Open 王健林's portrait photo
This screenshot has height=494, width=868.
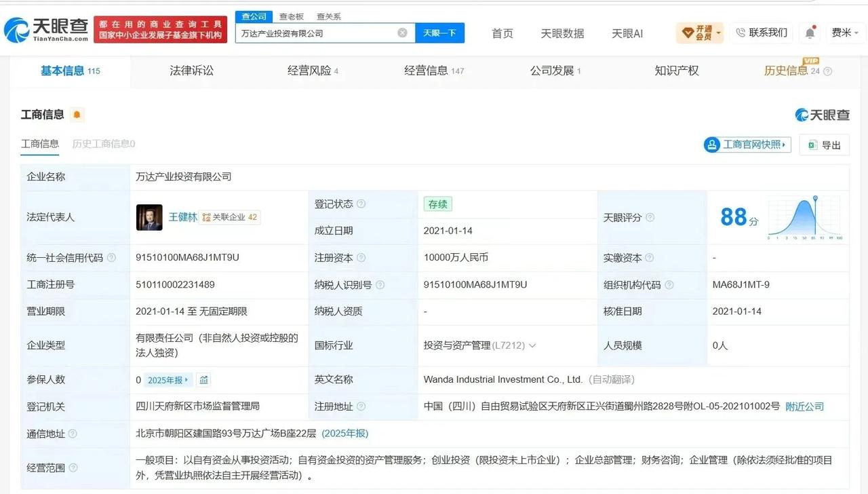pos(149,217)
